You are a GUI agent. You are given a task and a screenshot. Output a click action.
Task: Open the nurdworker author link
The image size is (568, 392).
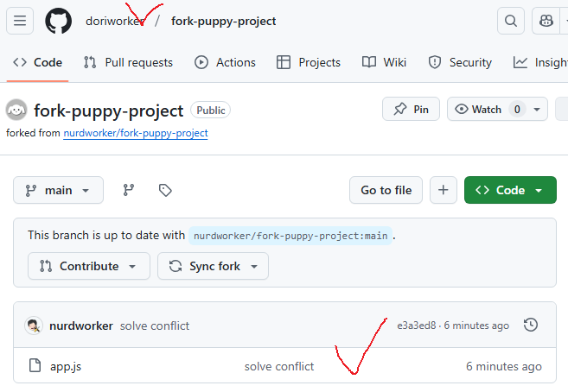point(81,326)
